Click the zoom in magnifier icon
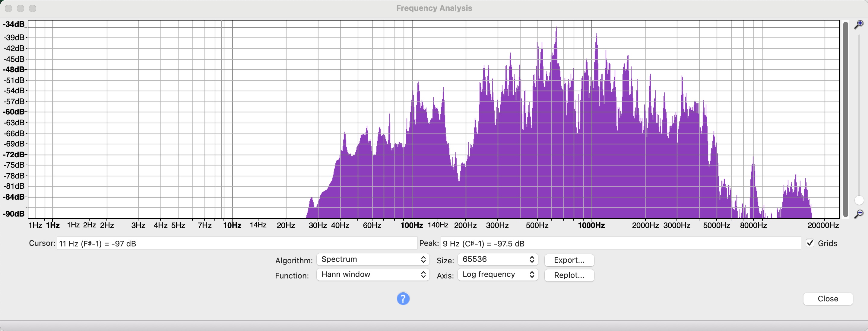 [x=859, y=24]
